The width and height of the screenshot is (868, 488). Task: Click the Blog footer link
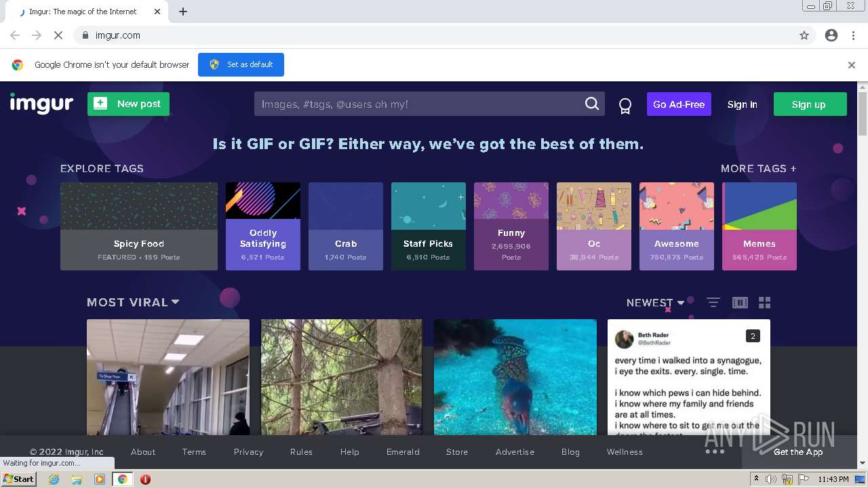click(570, 451)
